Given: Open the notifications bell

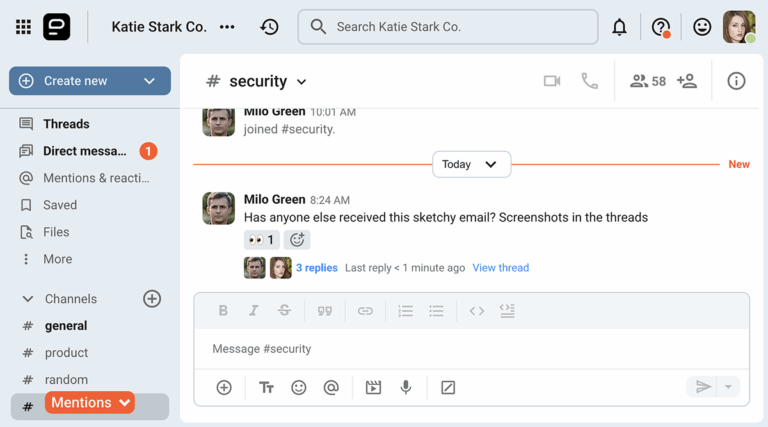Looking at the screenshot, I should coord(619,27).
